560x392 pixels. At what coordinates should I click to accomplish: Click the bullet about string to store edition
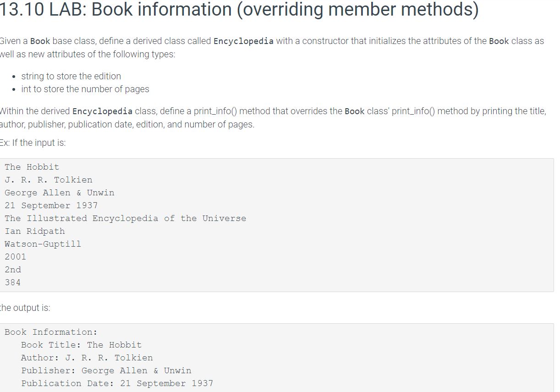click(x=71, y=76)
